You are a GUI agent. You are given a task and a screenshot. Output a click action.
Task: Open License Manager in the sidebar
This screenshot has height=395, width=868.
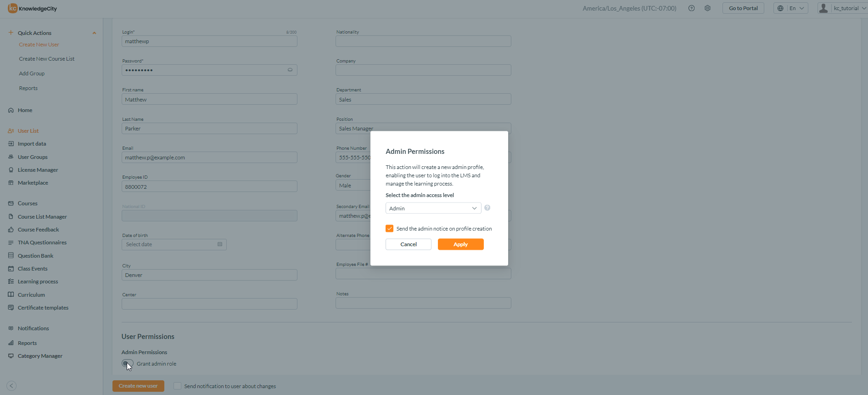pos(38,170)
